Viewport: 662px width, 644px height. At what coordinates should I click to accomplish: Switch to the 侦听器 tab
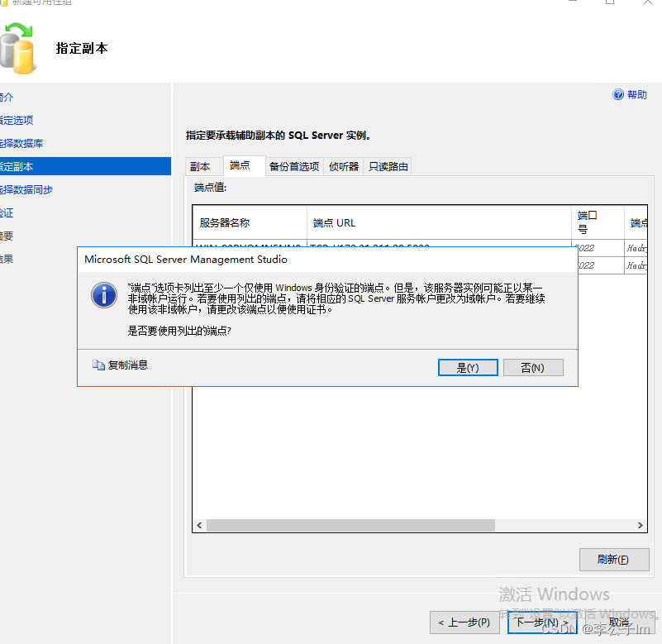(x=343, y=165)
